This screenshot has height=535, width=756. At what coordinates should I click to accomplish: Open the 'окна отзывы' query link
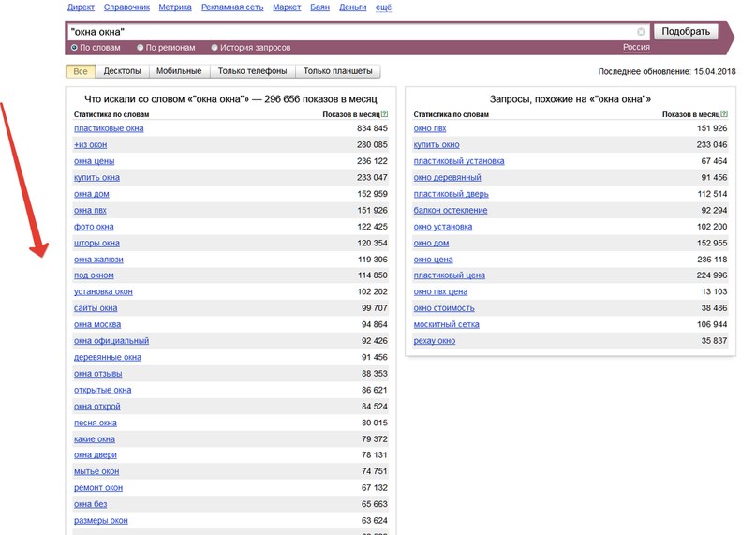pyautogui.click(x=97, y=374)
